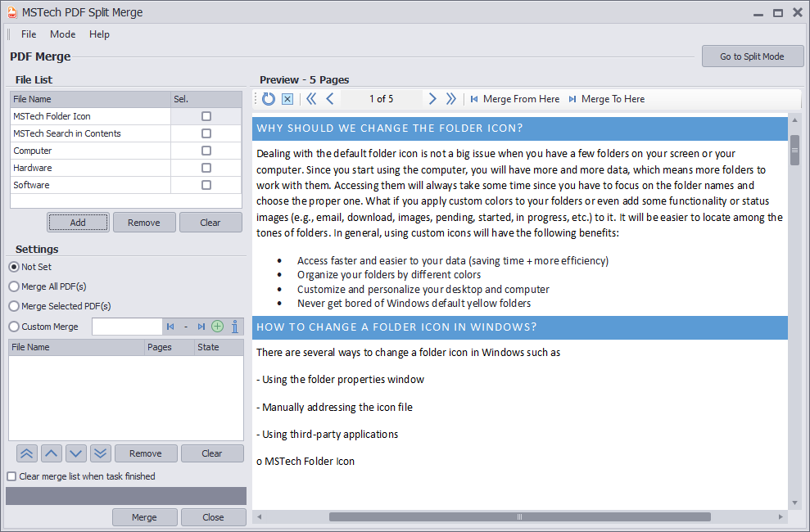This screenshot has width=810, height=532.
Task: Click the Merge button
Action: (x=144, y=517)
